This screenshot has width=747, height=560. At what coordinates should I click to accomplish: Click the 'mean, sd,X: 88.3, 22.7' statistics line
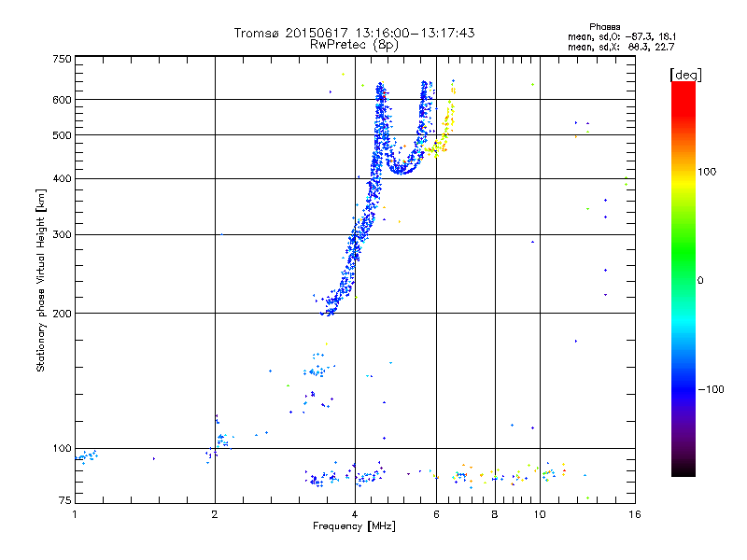point(621,47)
